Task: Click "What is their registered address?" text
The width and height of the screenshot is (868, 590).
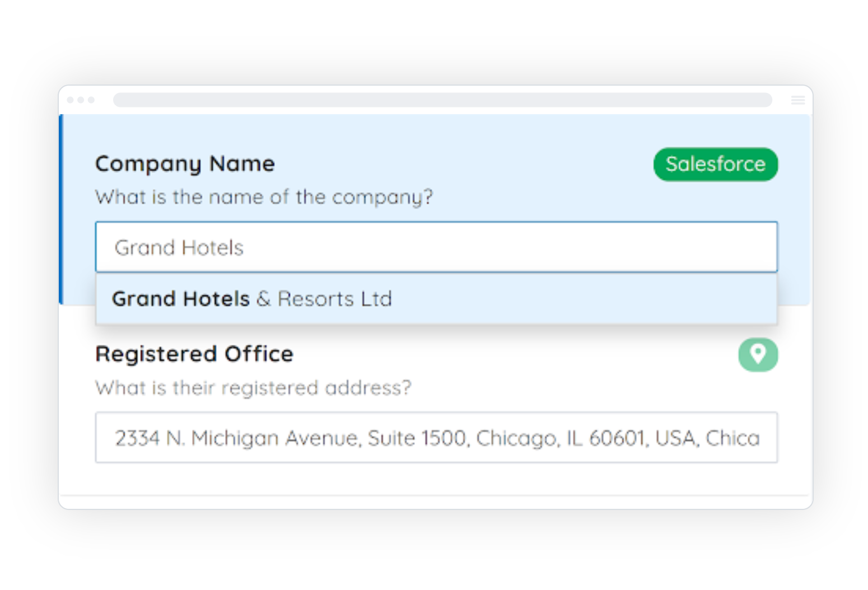Action: 253,388
